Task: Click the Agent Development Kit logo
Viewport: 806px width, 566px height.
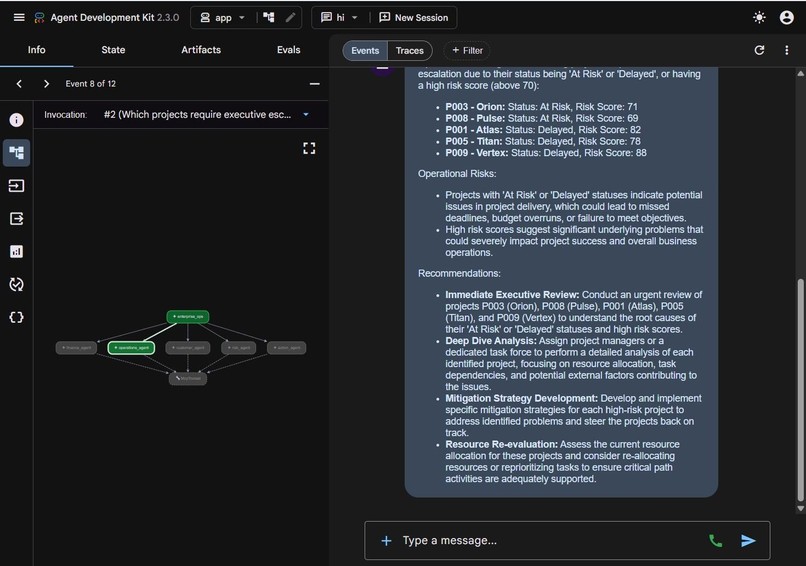Action: point(39,18)
